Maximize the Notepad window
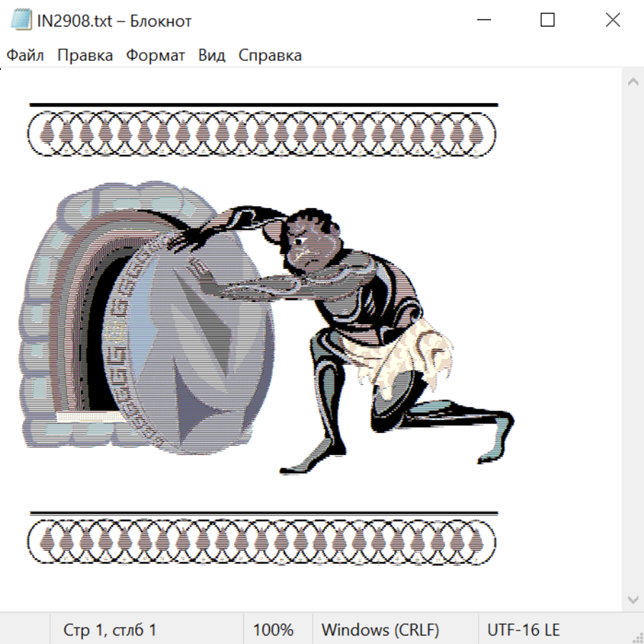The image size is (644, 644). click(547, 20)
